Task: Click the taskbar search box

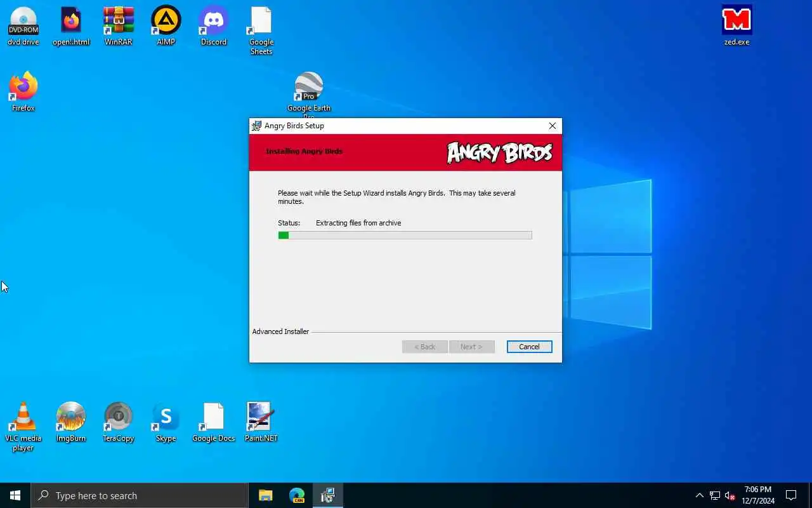Action: point(140,495)
